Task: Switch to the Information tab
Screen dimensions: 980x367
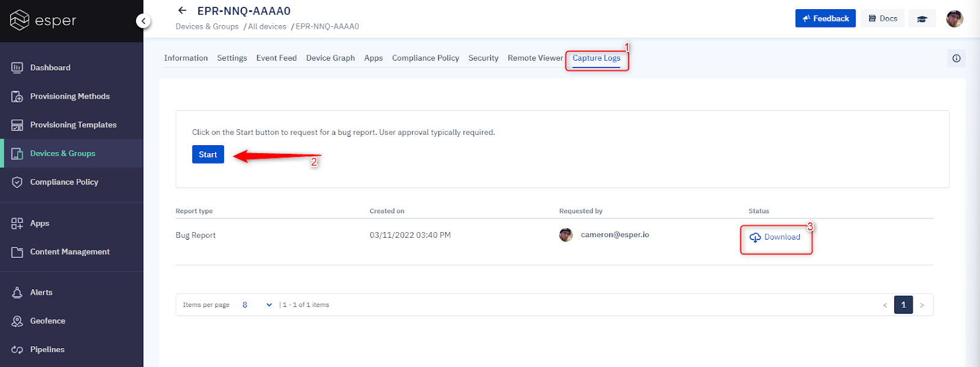Action: (x=186, y=58)
